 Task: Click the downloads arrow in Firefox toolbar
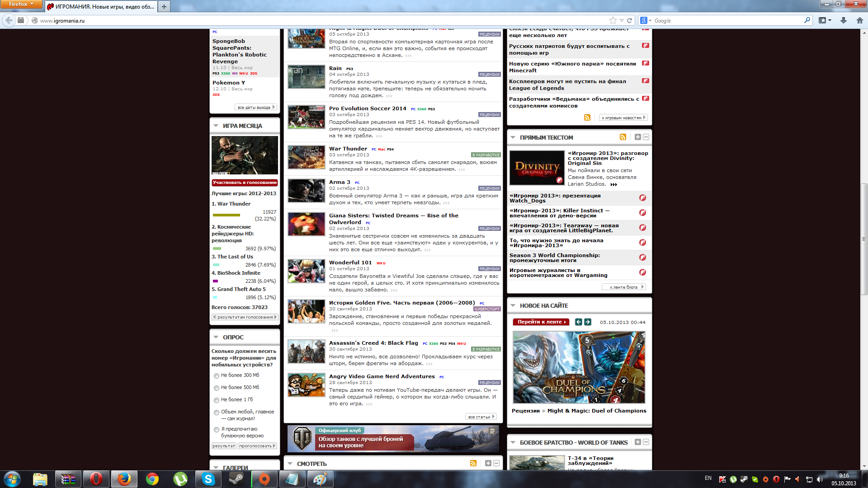[x=843, y=20]
